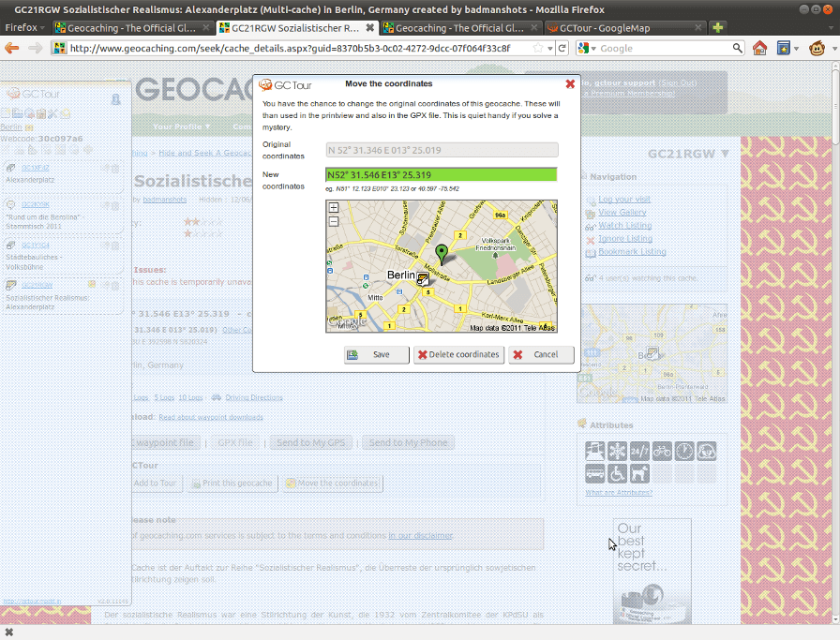Close the add-on bar with the bottom X
The image size is (840, 640).
[x=8, y=633]
